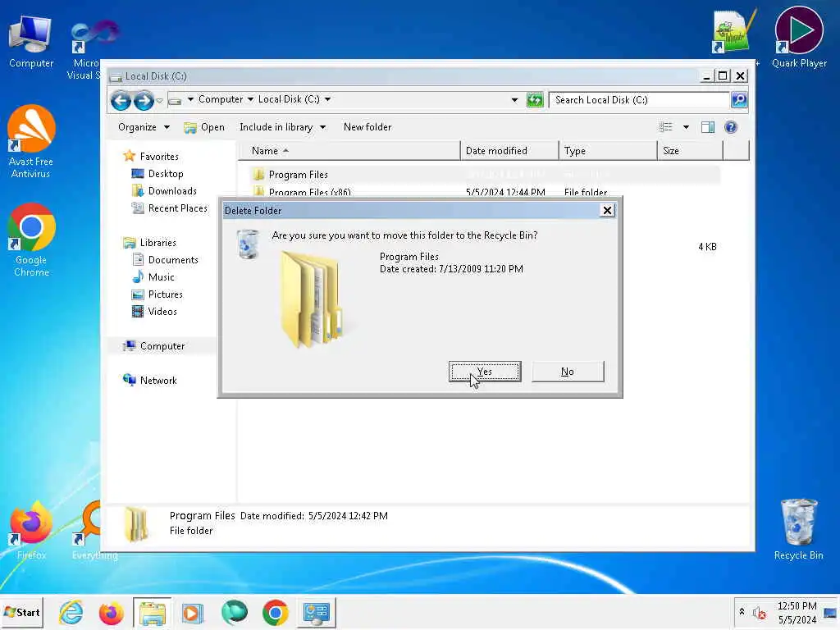Create a New folder from the toolbar

pos(367,127)
